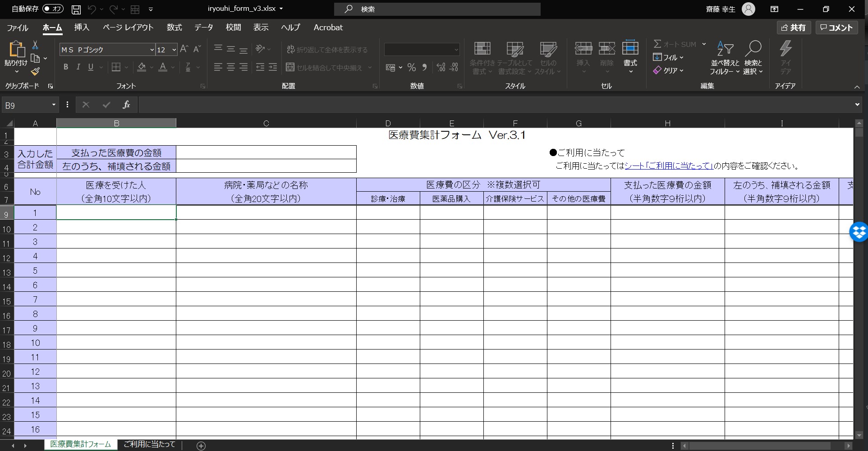Follow the シート「ご利用に当たって」 hyperlink

coord(669,166)
